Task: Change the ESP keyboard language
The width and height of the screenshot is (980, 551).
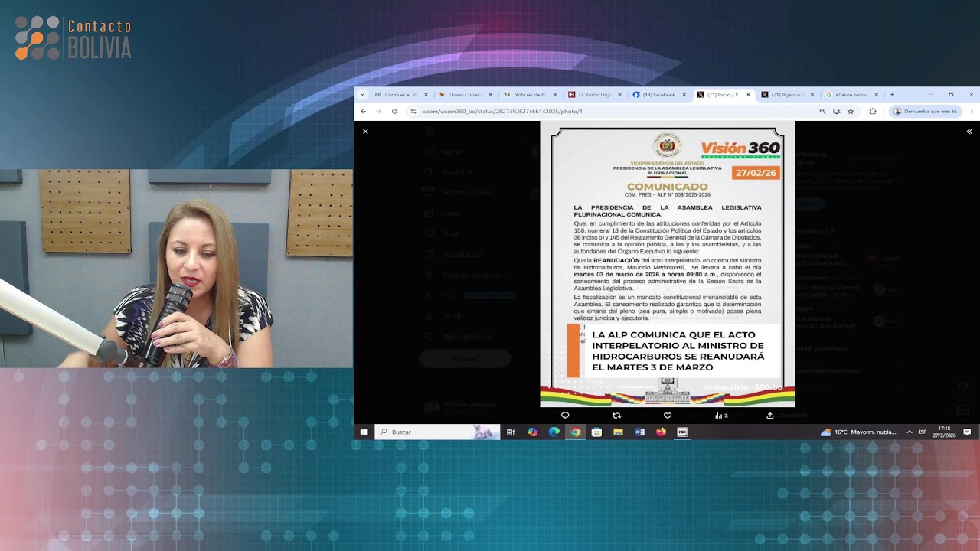Action: coord(923,432)
